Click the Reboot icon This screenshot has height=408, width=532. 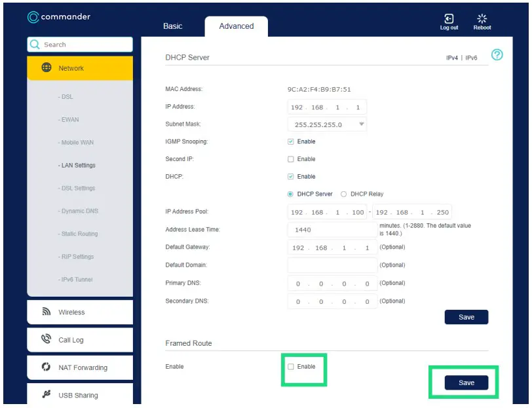pos(482,20)
